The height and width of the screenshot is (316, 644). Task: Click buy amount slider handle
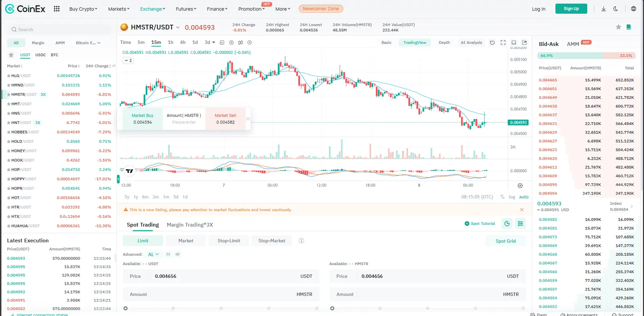pyautogui.click(x=126, y=308)
